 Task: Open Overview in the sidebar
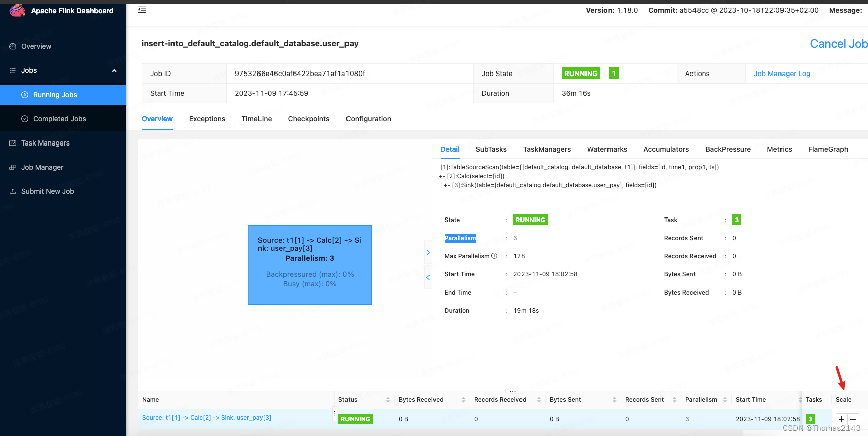coord(36,46)
